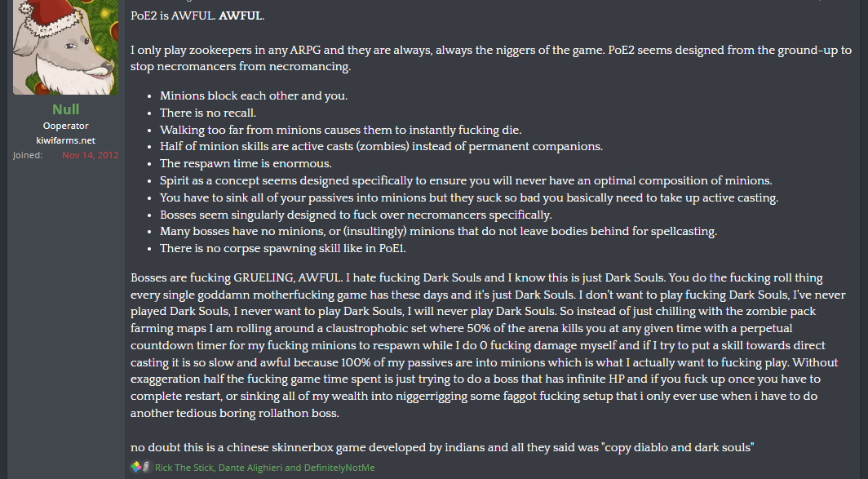Click the grey face reaction icon
Viewport: 868px width, 479px height.
click(146, 467)
